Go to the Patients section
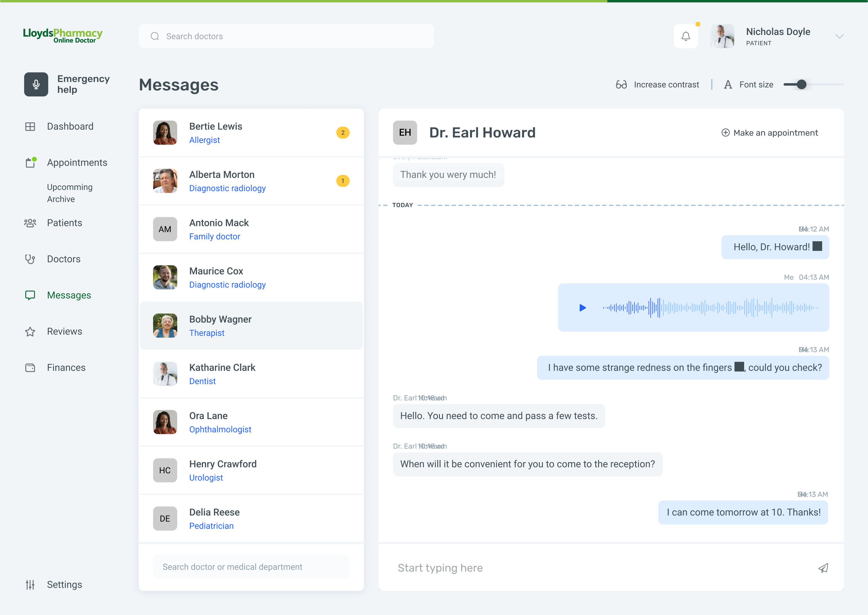This screenshot has width=868, height=615. point(64,223)
